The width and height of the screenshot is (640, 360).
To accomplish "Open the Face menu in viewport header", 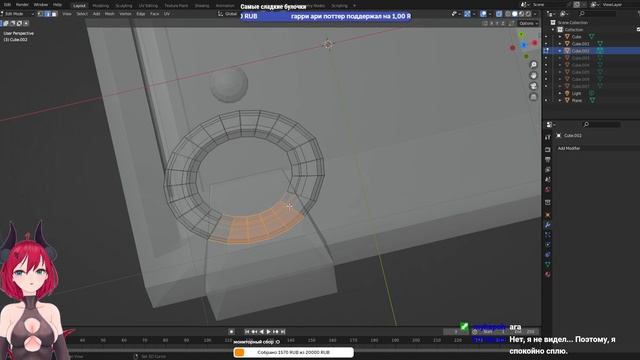I will click(154, 14).
